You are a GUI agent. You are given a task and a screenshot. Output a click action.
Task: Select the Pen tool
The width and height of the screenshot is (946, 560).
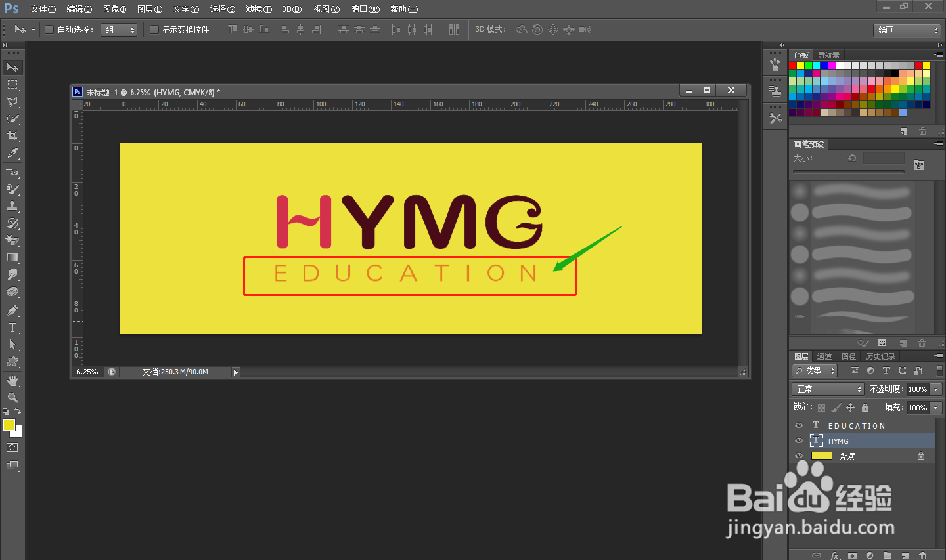pyautogui.click(x=12, y=311)
